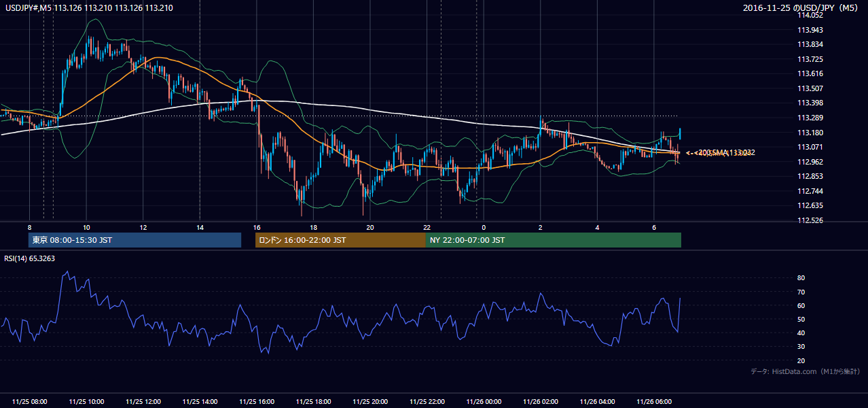Click the 2016-11-25 USD/JPY (M5) chart title

coord(801,7)
